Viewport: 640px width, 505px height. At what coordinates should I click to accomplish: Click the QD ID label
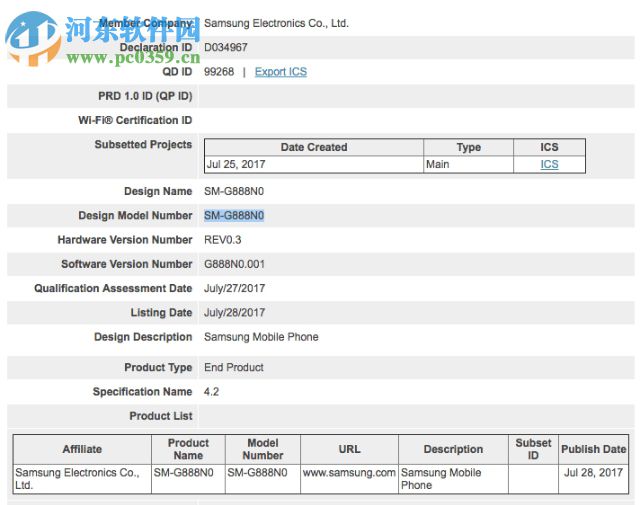pyautogui.click(x=177, y=72)
